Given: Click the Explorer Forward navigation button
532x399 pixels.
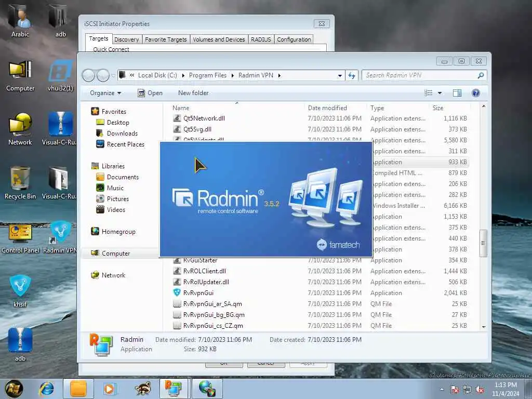Looking at the screenshot, I should [x=103, y=75].
